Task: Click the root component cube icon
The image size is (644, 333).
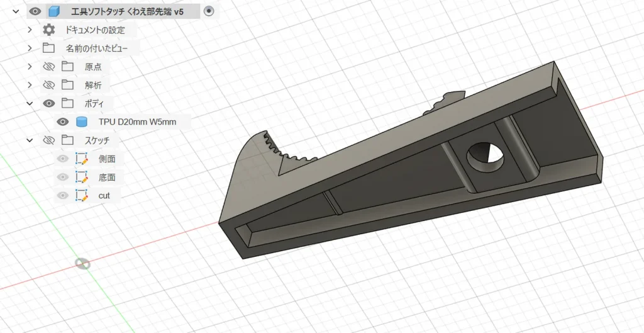Action: click(x=55, y=11)
